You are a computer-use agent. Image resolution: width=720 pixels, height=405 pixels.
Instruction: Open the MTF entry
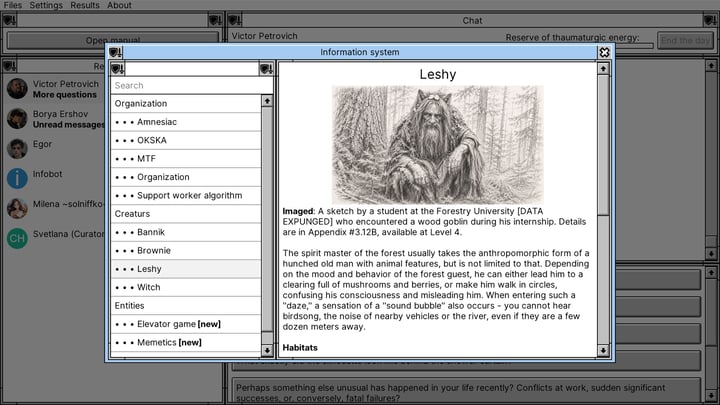click(x=186, y=159)
